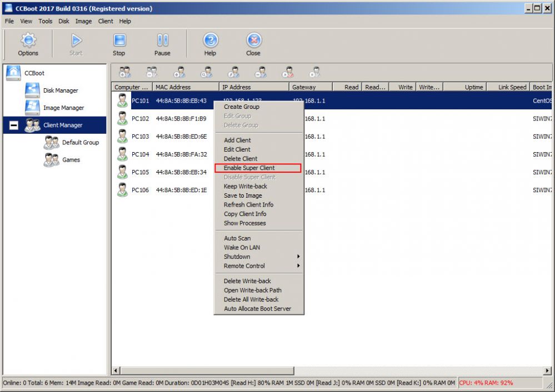The width and height of the screenshot is (555, 392).
Task: Sort by the IP Address column header
Action: [254, 87]
